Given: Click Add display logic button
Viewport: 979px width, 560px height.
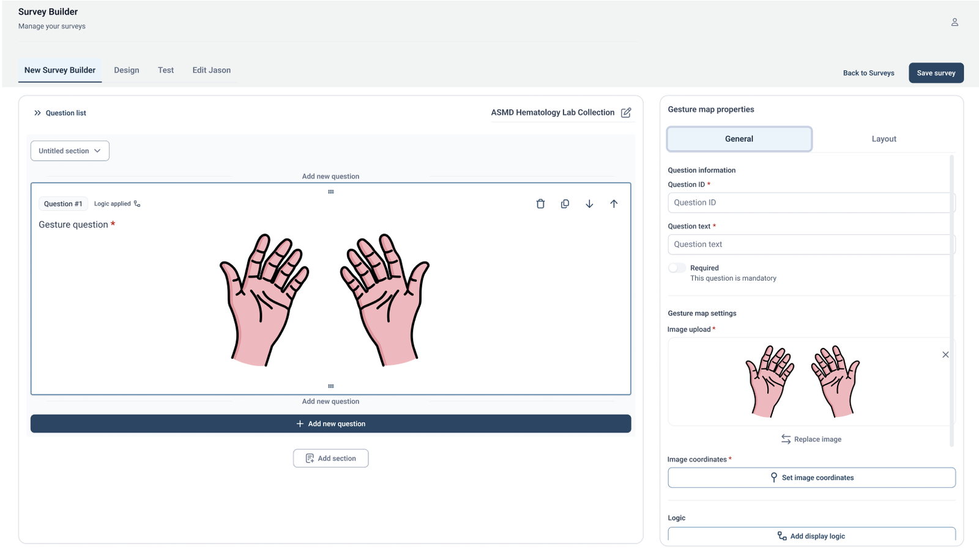Looking at the screenshot, I should 811,536.
